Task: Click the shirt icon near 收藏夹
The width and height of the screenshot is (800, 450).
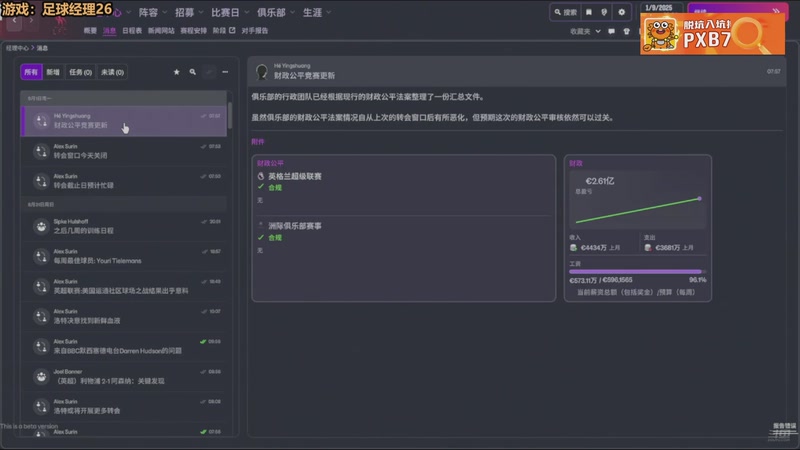Action: click(x=627, y=31)
